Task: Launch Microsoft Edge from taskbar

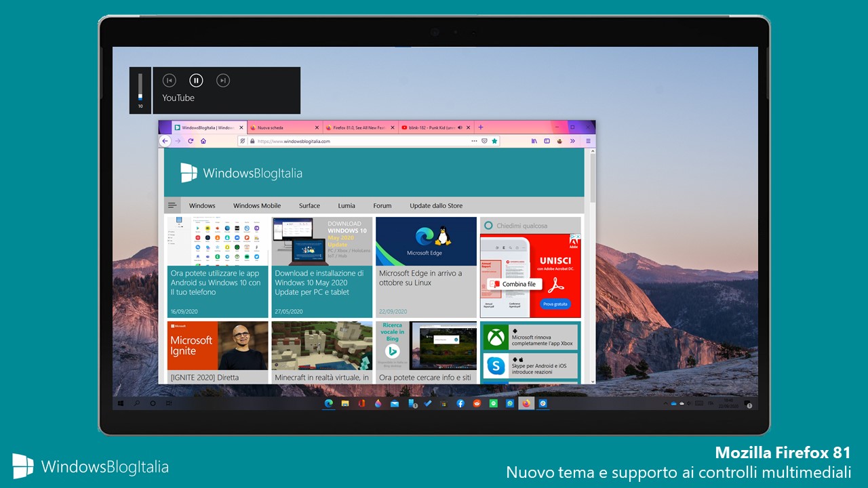Action: coord(329,403)
